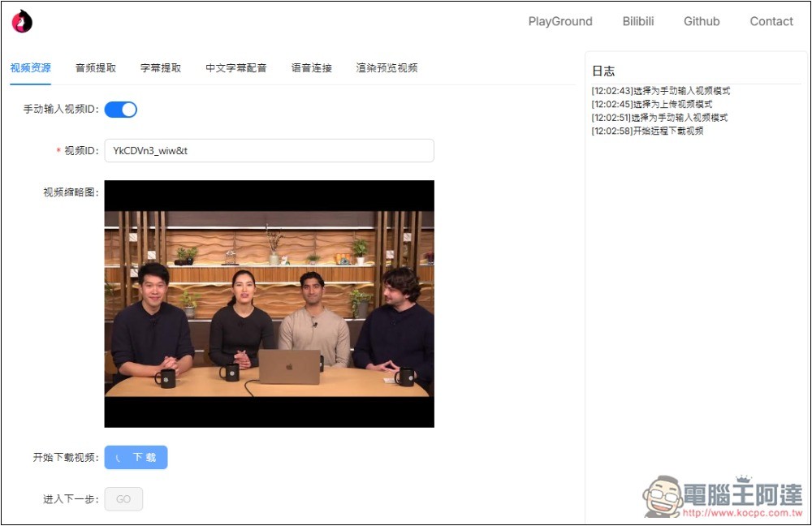Click the GO next-step button
812x526 pixels.
[x=123, y=499]
